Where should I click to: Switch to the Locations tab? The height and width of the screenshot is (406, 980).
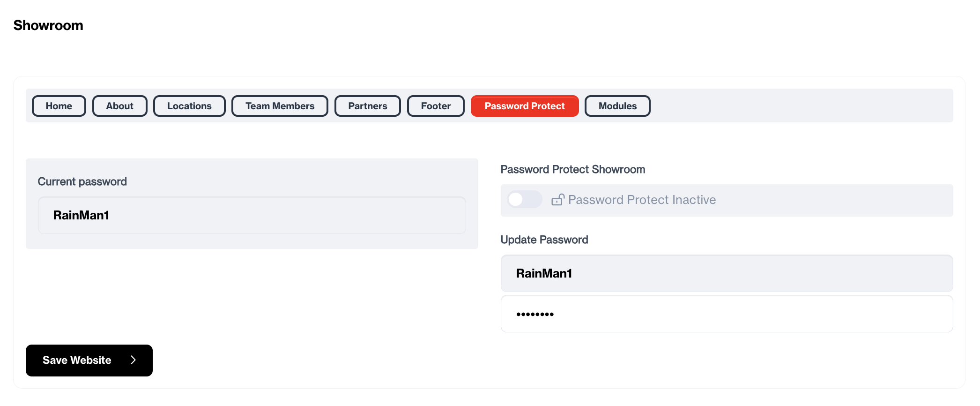click(189, 106)
